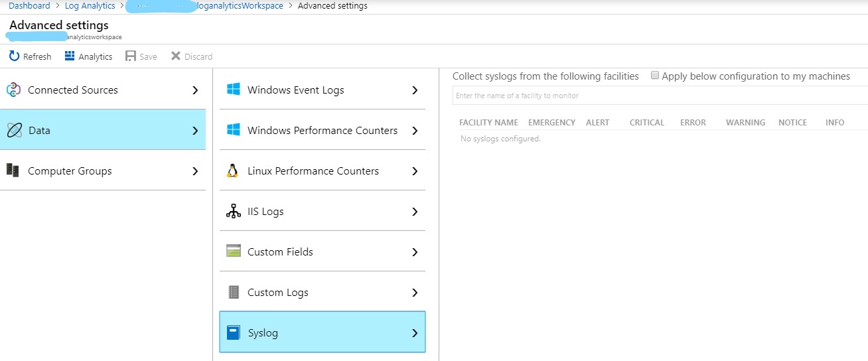Expand Windows Performance Counters chevron
Viewport: 868px width, 361px height.
pos(415,131)
